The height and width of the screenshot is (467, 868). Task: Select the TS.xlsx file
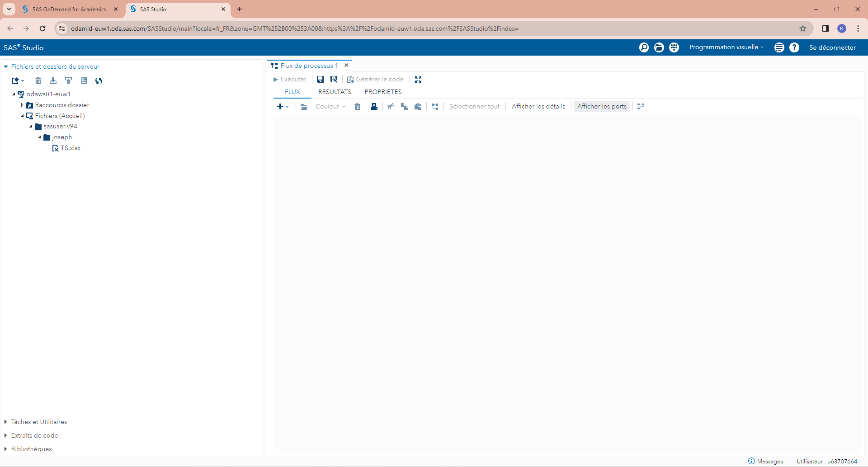click(x=71, y=148)
